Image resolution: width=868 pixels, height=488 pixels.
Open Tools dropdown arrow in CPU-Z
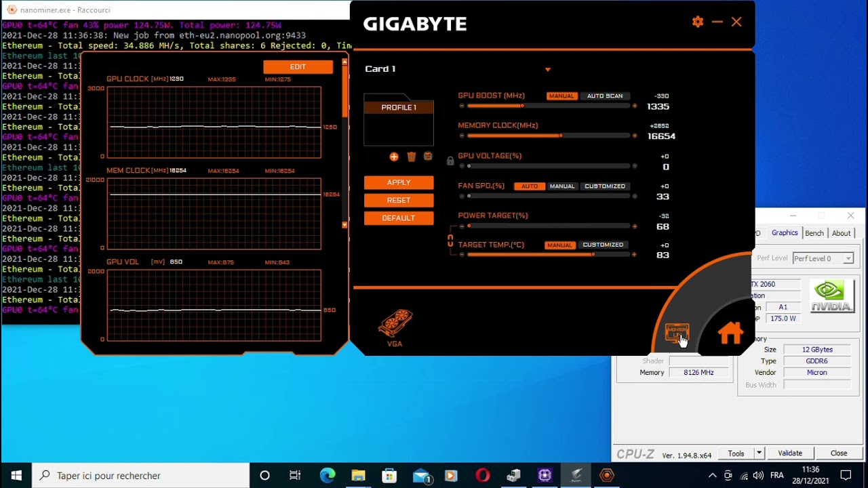tap(759, 453)
